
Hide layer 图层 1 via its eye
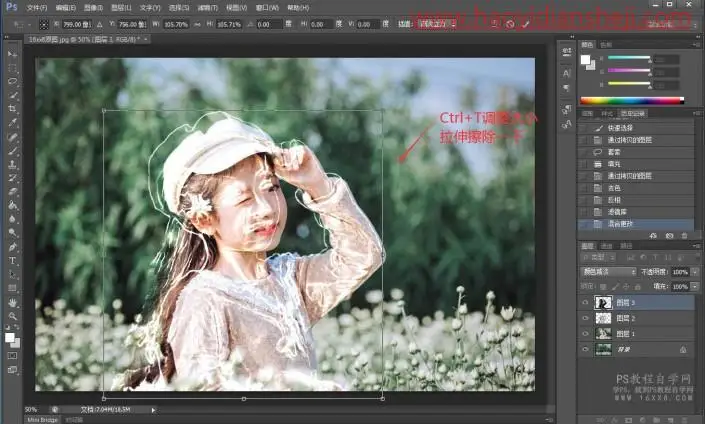click(585, 334)
